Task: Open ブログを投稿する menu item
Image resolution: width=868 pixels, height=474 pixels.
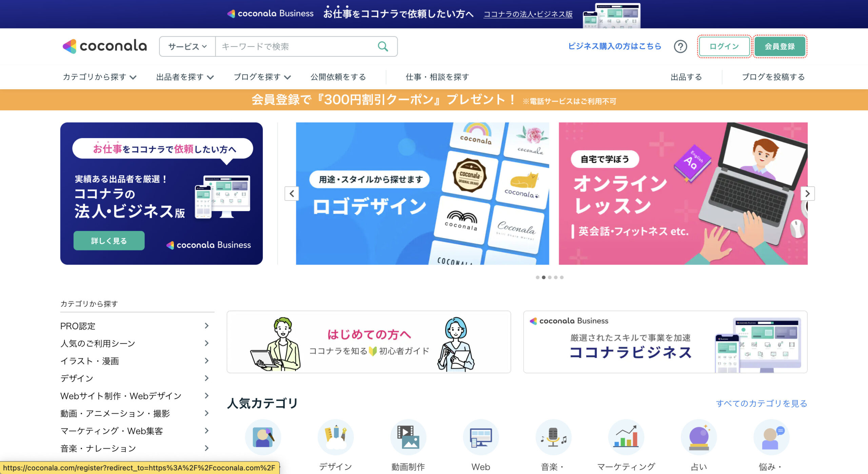Action: tap(773, 77)
